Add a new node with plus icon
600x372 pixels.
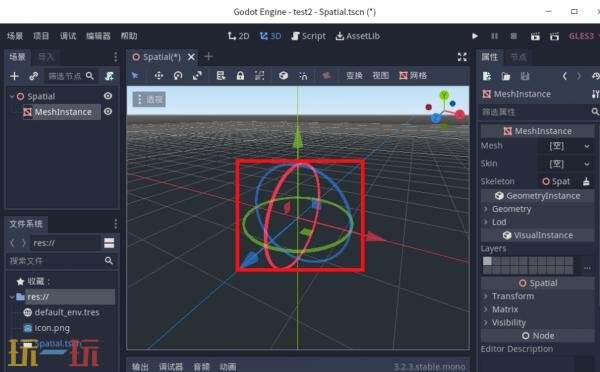click(x=14, y=76)
